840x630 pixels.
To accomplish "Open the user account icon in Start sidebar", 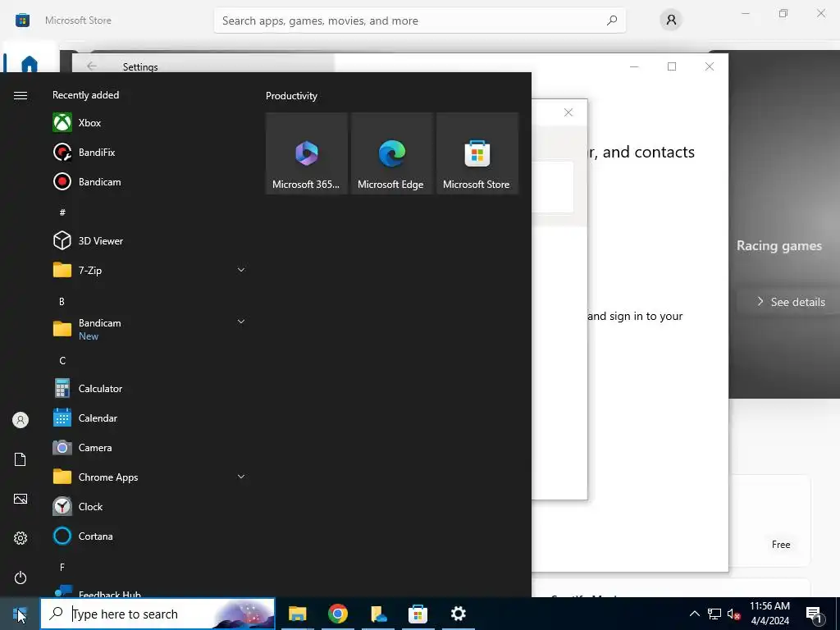I will click(x=21, y=420).
